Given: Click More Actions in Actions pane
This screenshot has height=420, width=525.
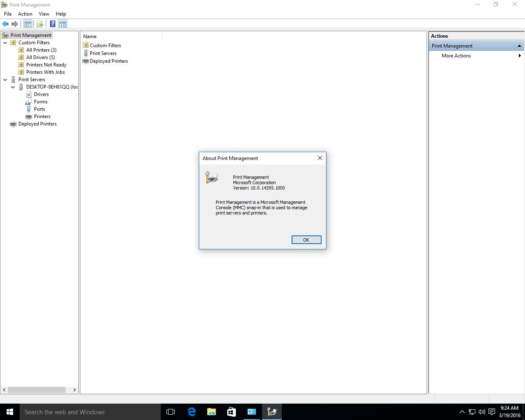Looking at the screenshot, I should [x=456, y=56].
